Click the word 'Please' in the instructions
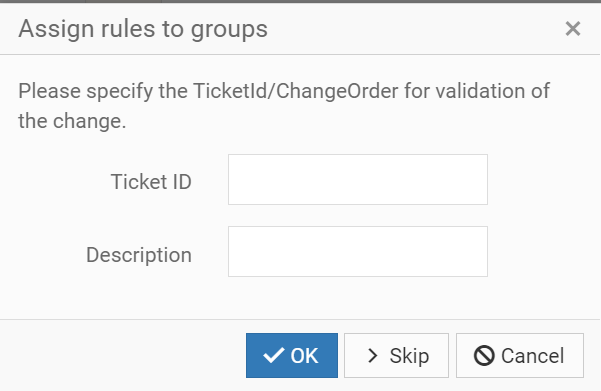The image size is (601, 391). [49, 92]
